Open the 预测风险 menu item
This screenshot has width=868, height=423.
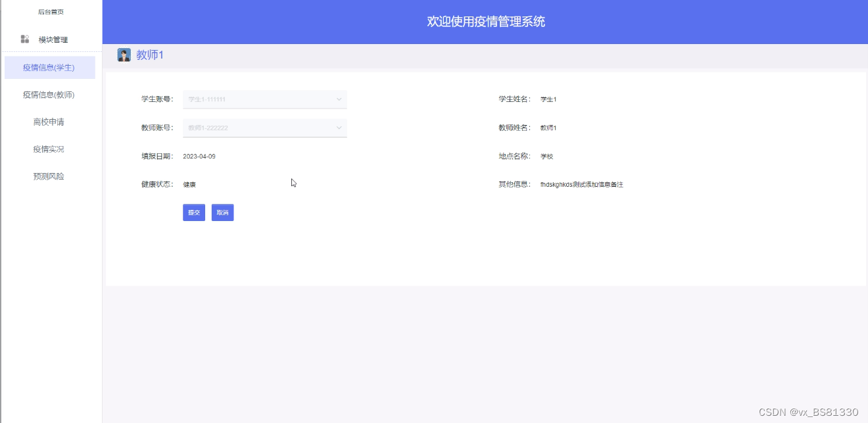click(x=49, y=176)
